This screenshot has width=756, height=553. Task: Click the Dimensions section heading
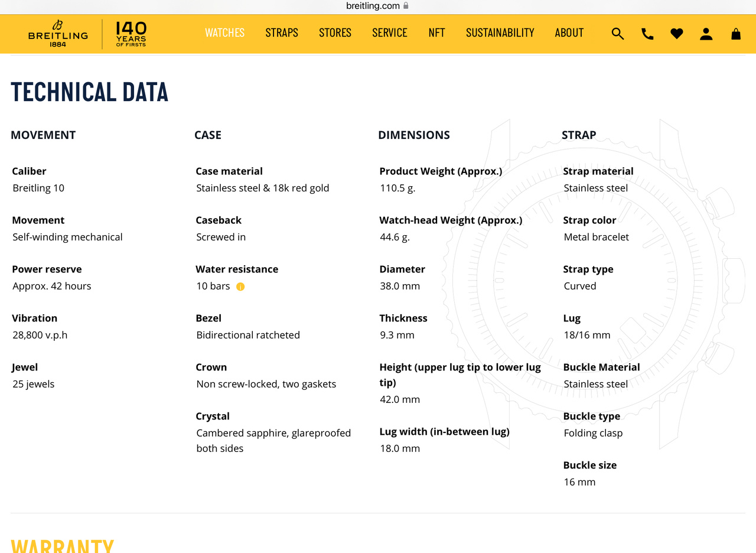414,135
